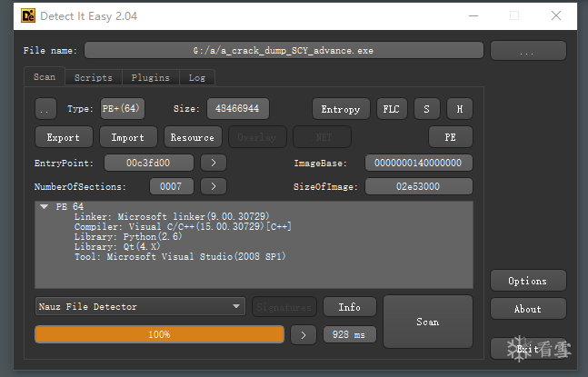Click the arrow next to progress bar

[304, 334]
